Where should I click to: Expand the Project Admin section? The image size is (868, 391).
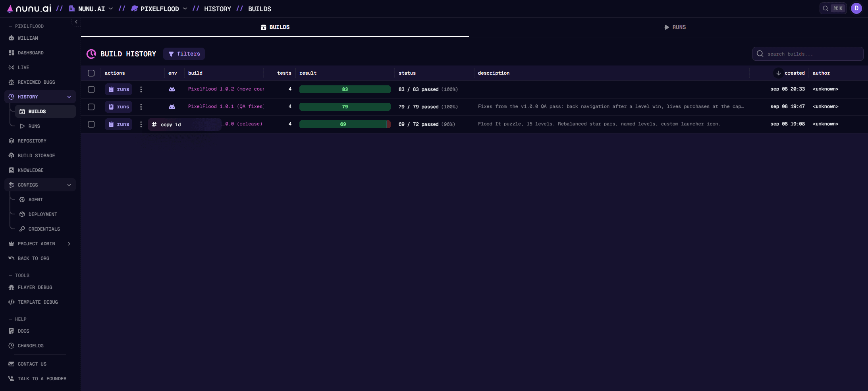coord(69,244)
